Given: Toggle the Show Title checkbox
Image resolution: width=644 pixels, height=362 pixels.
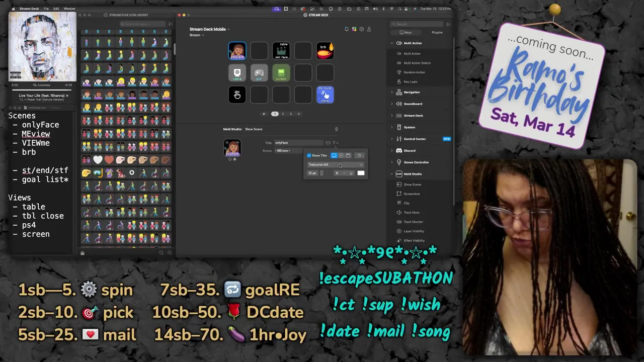Looking at the screenshot, I should click(x=309, y=155).
